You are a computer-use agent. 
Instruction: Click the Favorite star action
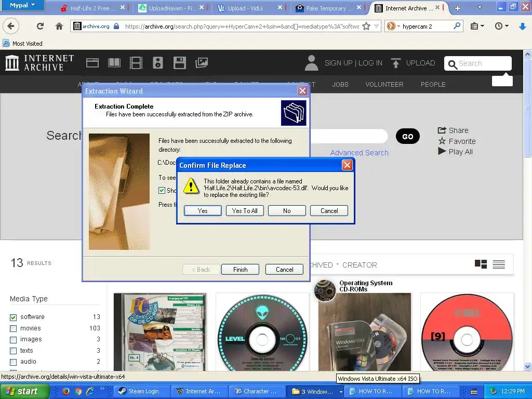tap(457, 141)
